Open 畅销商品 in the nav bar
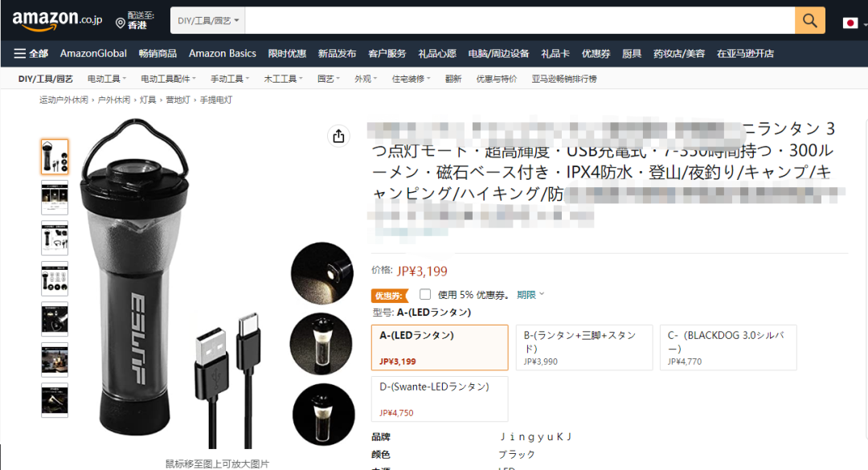 coord(158,54)
